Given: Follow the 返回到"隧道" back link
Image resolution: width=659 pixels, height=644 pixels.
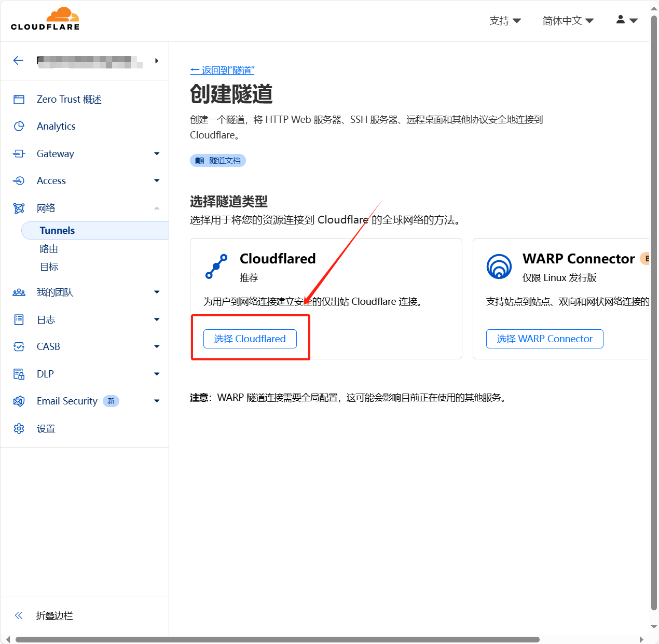Looking at the screenshot, I should 222,70.
